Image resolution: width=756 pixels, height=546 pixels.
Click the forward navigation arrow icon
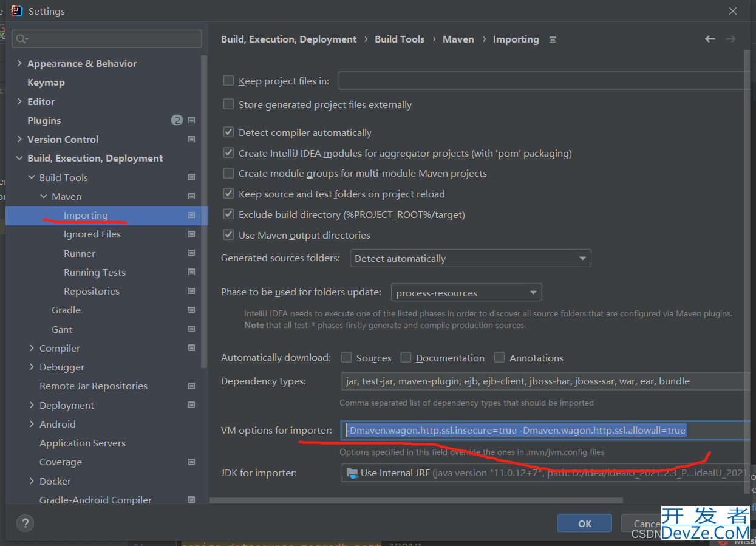[x=730, y=39]
